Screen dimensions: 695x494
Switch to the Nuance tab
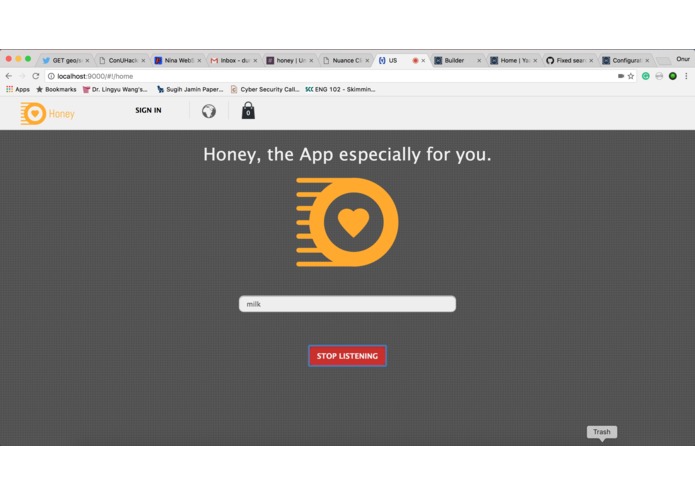point(346,60)
